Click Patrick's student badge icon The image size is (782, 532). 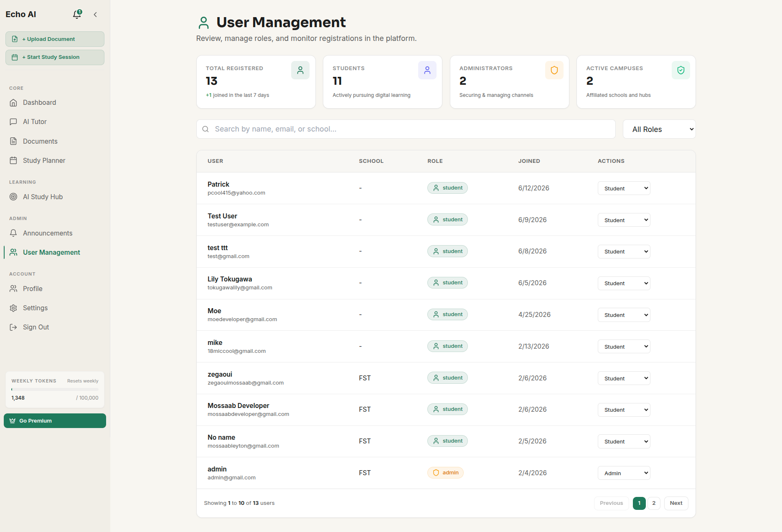436,188
